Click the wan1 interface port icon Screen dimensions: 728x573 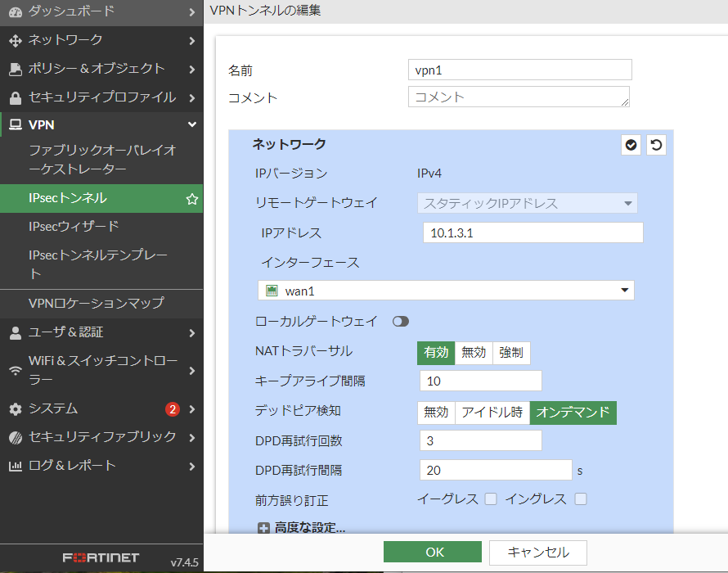click(272, 291)
